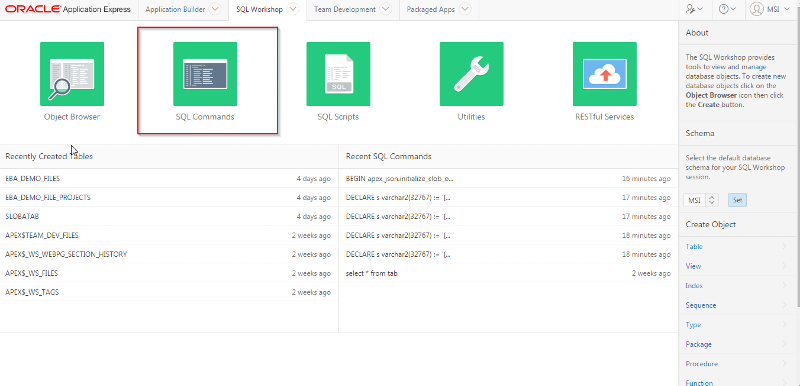The width and height of the screenshot is (800, 386).
Task: Open the SLOBATAB table row
Action: pos(168,216)
